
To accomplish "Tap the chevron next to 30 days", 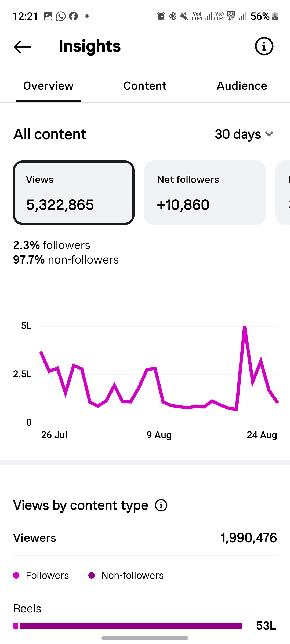I will point(269,134).
